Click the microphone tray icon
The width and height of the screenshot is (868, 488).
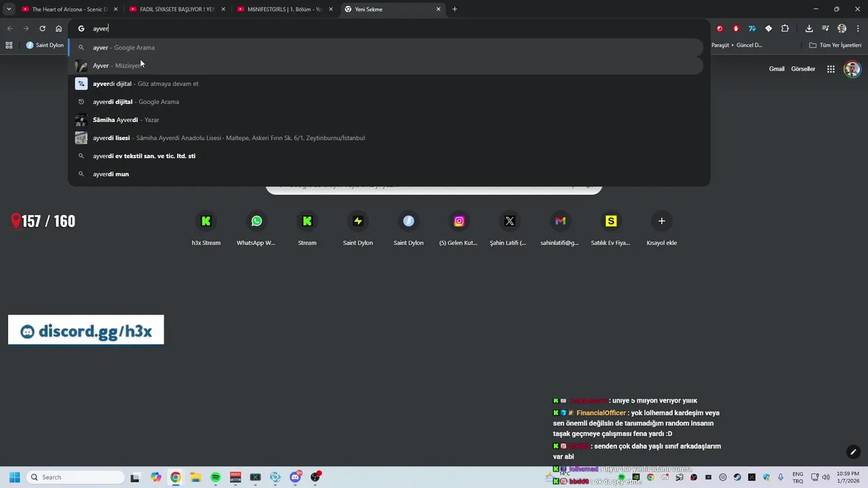pos(781,477)
